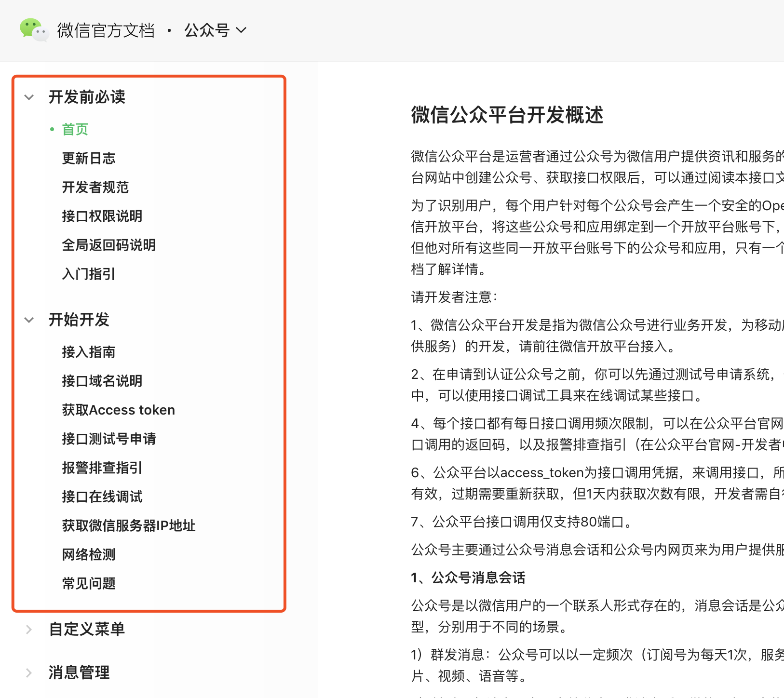Viewport: 784px width, 698px height.
Task: Go to 接口在线调试
Action: (x=102, y=497)
